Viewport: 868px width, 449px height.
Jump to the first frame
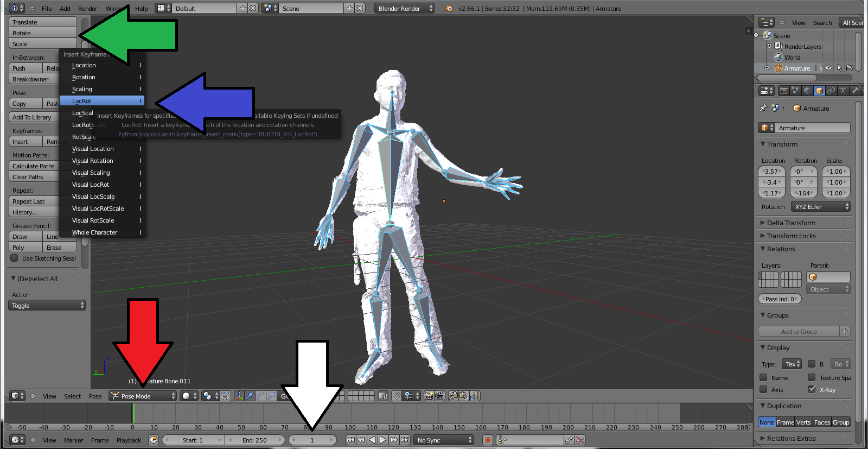coord(350,440)
